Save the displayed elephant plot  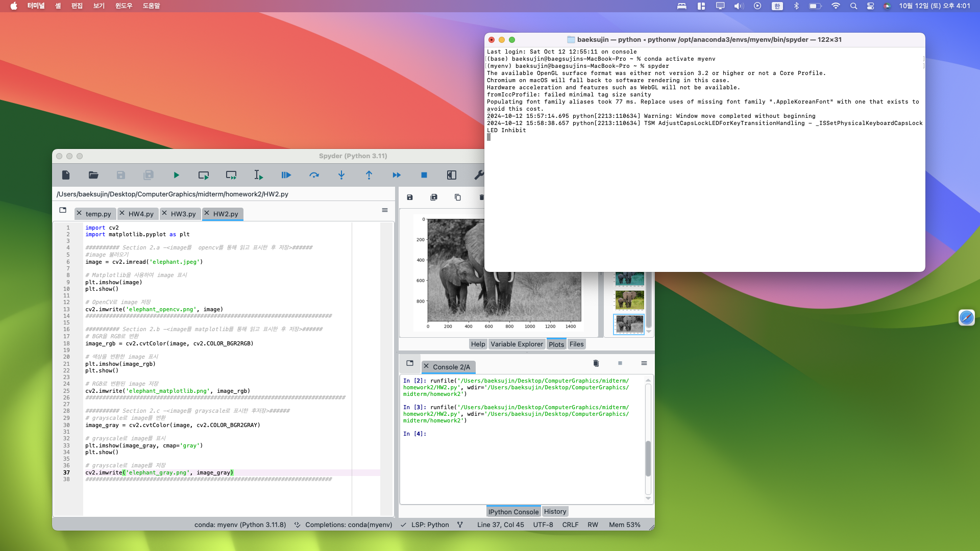point(410,197)
